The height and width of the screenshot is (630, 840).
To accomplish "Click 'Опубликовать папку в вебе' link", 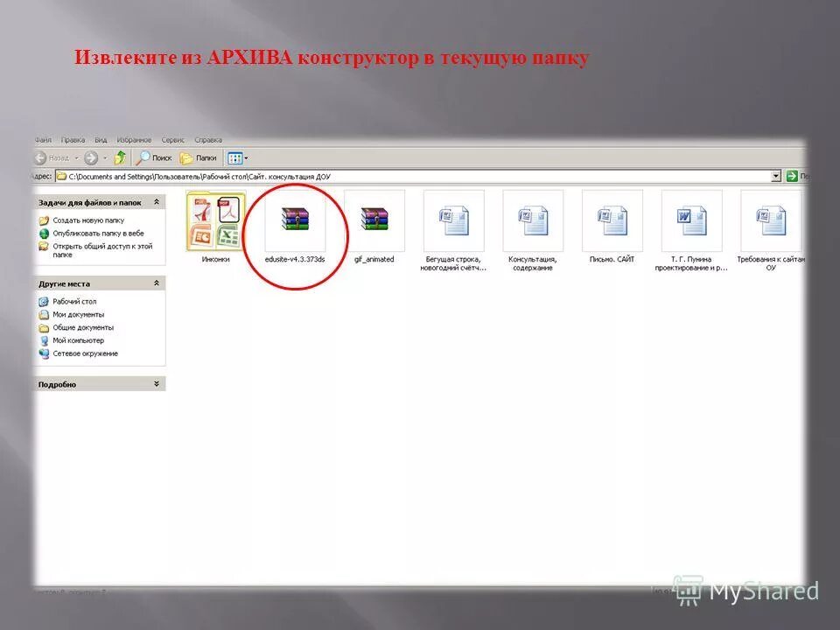I will pos(98,233).
